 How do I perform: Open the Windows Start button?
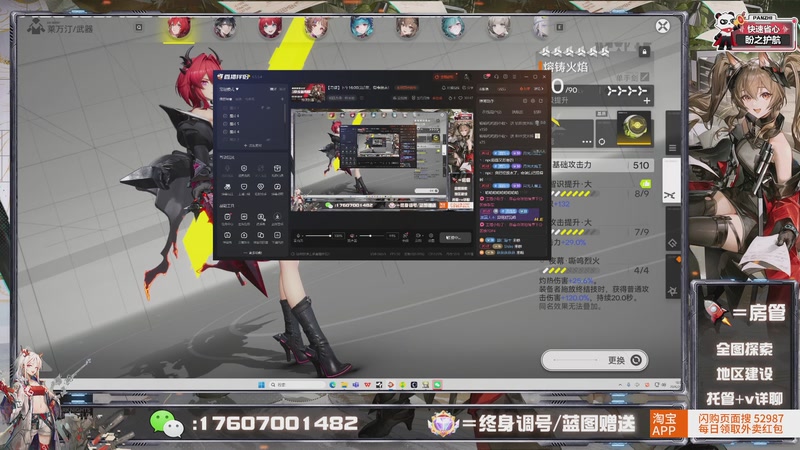(x=261, y=385)
